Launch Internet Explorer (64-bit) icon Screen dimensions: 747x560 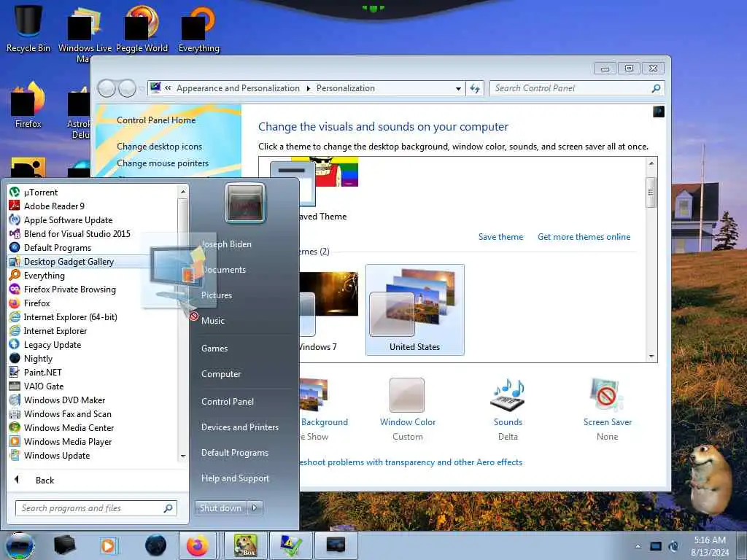pyautogui.click(x=15, y=316)
